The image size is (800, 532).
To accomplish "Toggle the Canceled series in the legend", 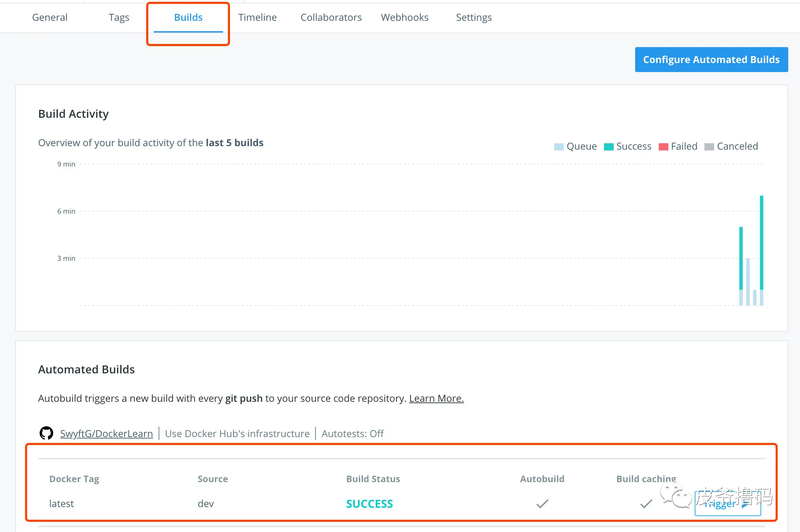I will (x=731, y=147).
